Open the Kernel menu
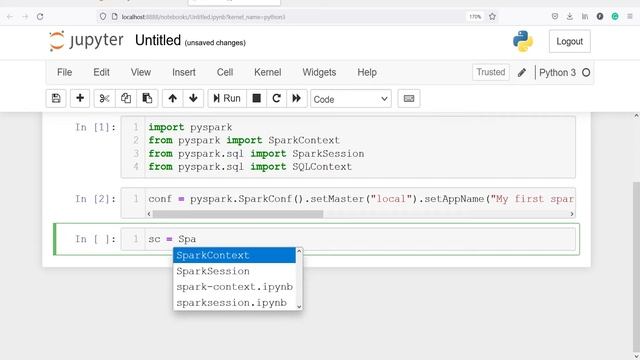The height and width of the screenshot is (360, 640). click(268, 73)
